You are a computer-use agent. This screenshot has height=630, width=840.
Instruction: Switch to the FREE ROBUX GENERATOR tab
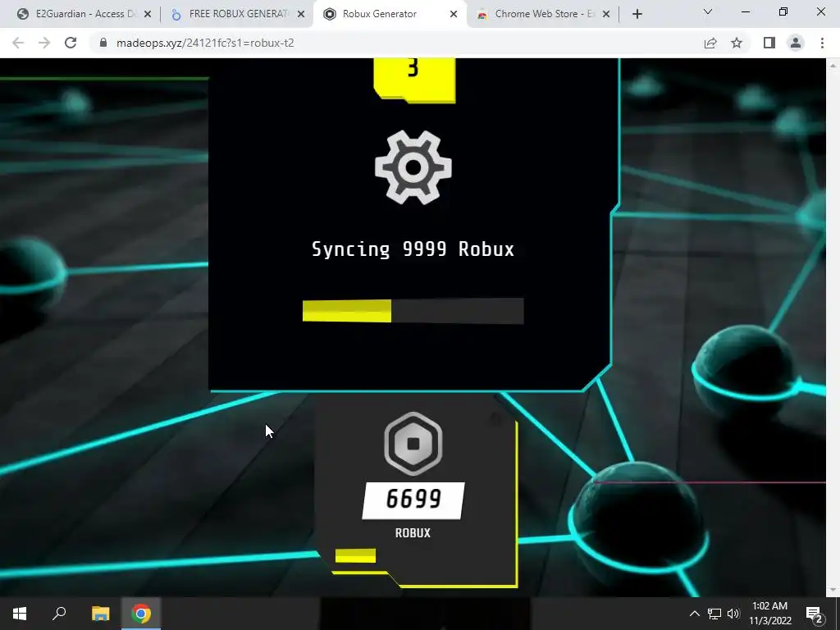(235, 14)
